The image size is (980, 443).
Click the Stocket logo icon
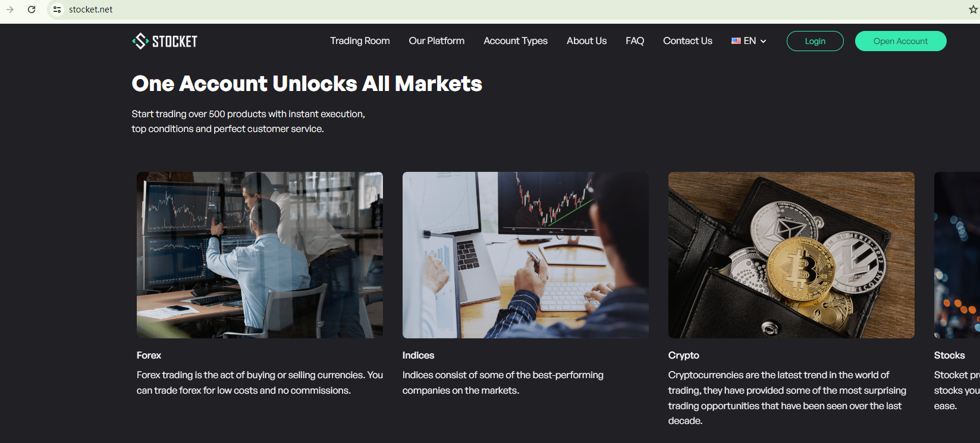(x=140, y=41)
